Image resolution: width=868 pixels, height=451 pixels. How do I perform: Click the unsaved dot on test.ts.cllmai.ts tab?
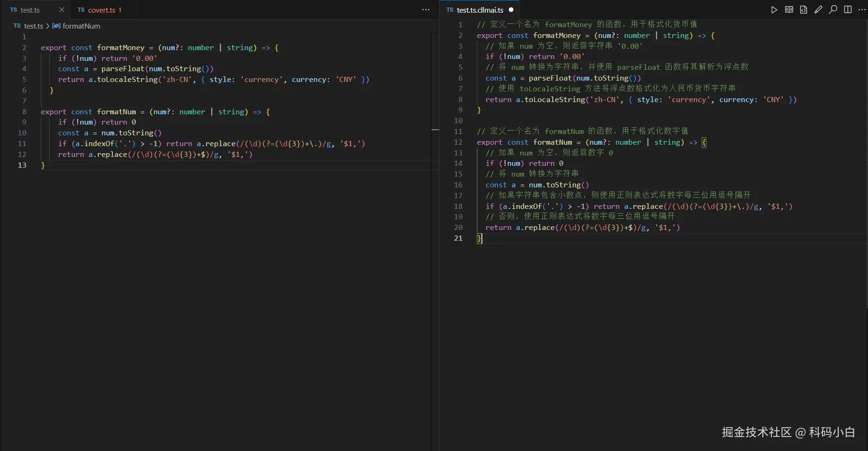click(x=511, y=10)
